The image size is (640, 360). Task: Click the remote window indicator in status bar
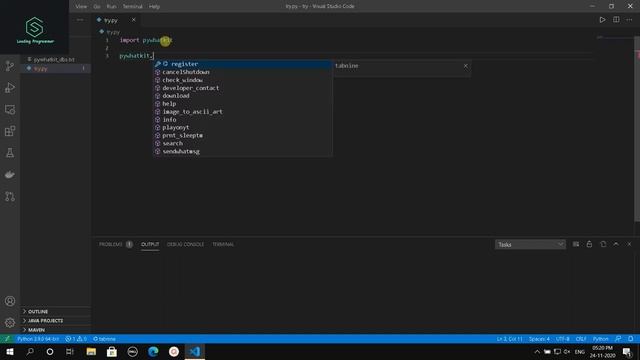click(7, 339)
